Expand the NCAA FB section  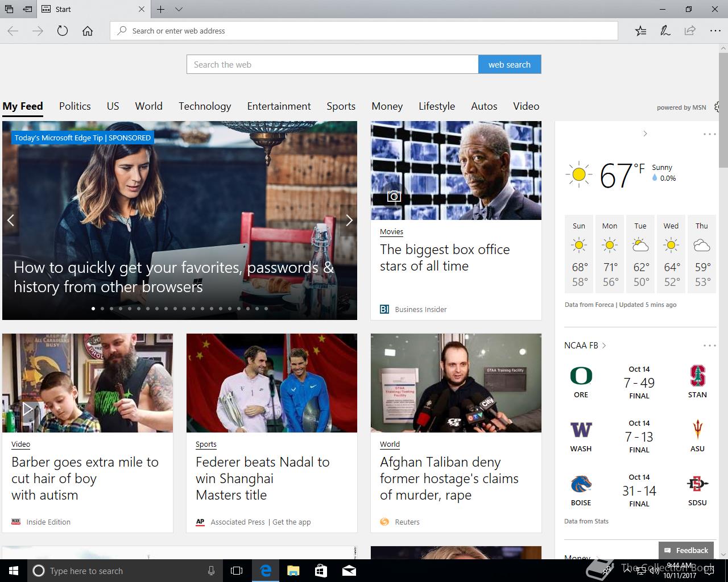585,346
